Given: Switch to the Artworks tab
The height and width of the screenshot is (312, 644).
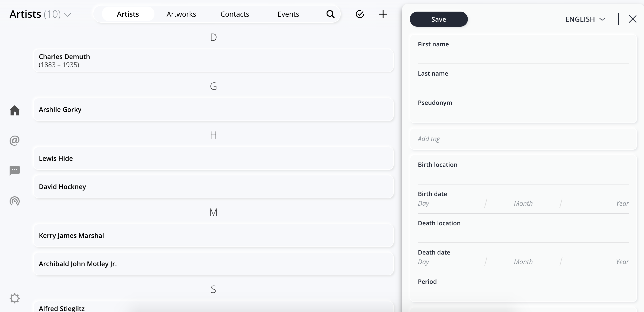Looking at the screenshot, I should pyautogui.click(x=181, y=14).
